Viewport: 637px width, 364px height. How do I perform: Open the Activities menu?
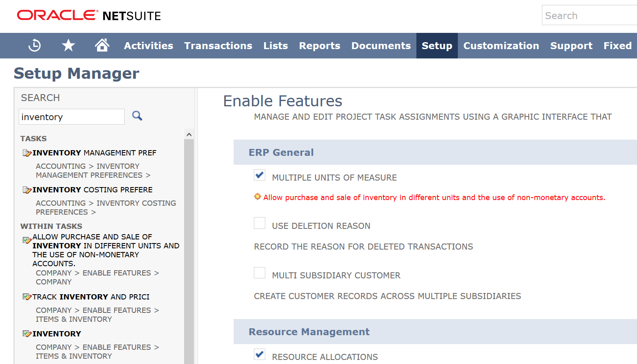point(149,46)
